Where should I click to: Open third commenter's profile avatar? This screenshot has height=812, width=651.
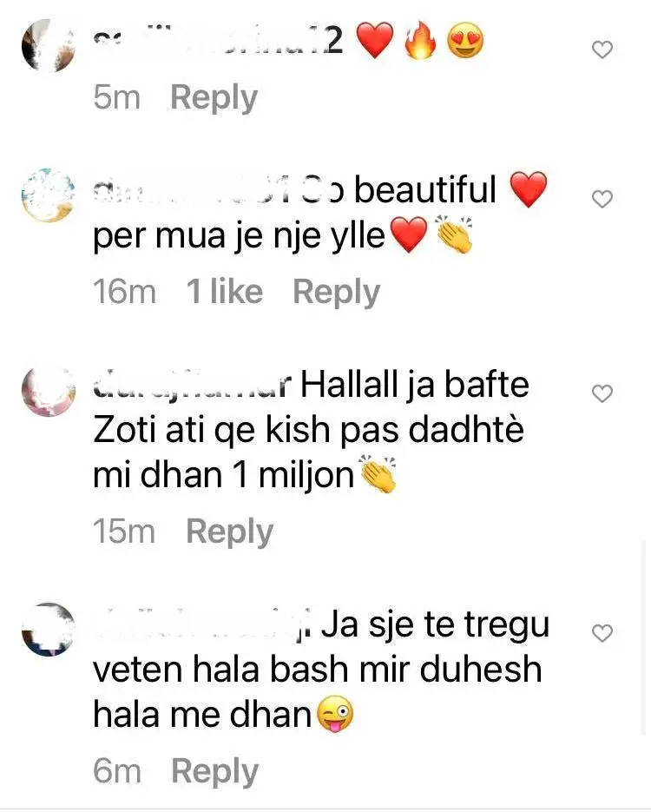click(48, 392)
